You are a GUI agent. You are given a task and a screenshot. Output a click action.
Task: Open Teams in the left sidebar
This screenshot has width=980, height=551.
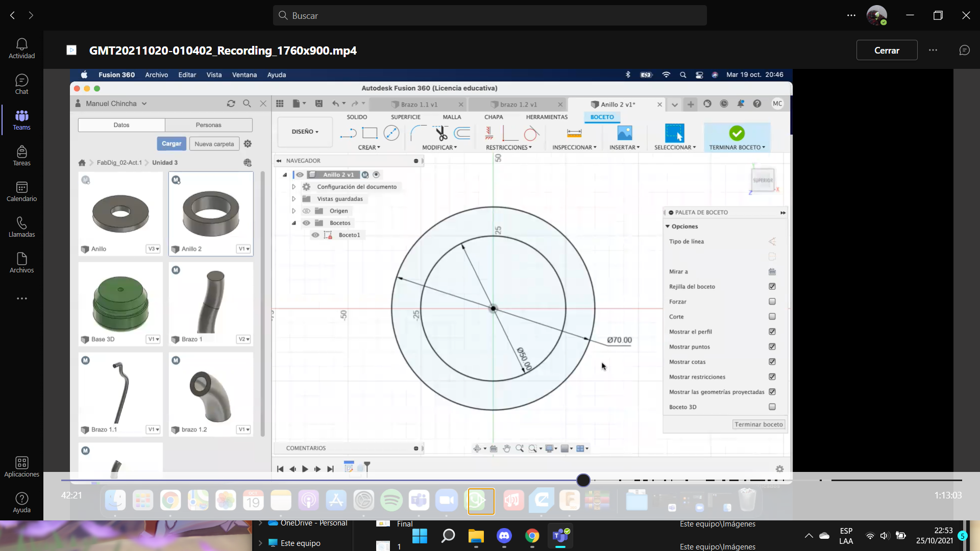coord(21,120)
